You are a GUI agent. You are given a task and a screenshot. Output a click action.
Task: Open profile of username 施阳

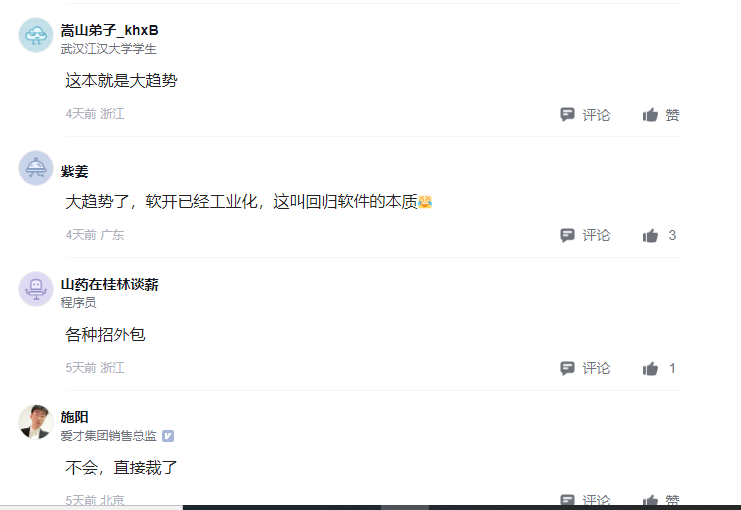[x=74, y=417]
